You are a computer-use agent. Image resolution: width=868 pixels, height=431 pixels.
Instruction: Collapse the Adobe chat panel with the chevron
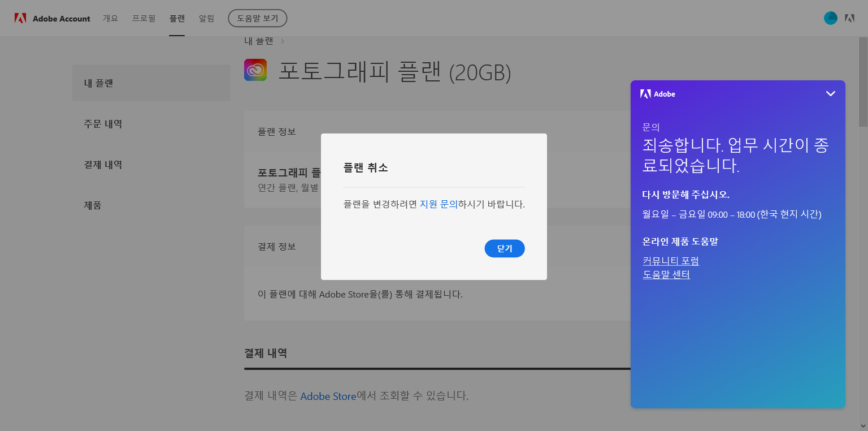[830, 93]
